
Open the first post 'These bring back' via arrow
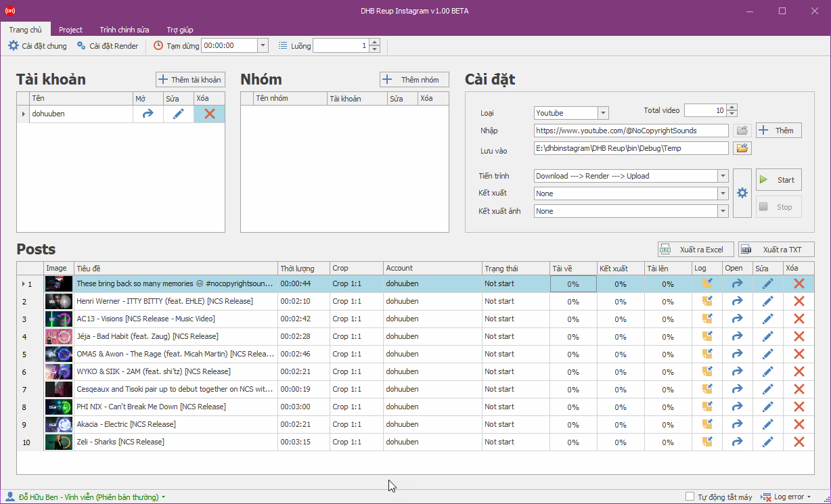(x=737, y=283)
